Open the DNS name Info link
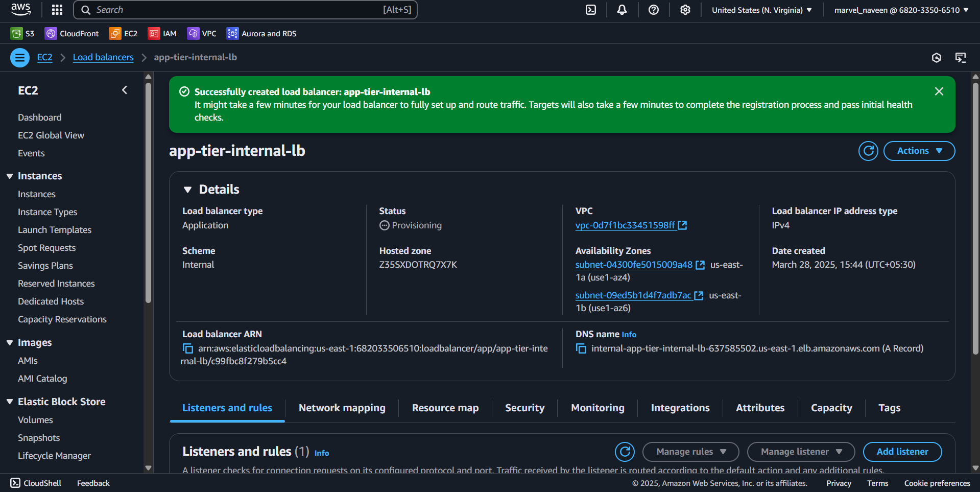Screen dimensions: 980x492 (629, 335)
